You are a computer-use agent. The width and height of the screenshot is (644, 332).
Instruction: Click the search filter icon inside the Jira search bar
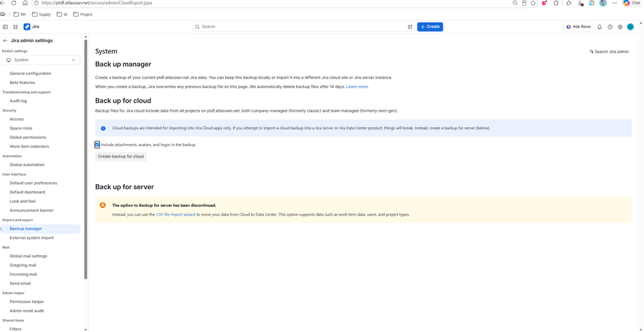pyautogui.click(x=410, y=26)
